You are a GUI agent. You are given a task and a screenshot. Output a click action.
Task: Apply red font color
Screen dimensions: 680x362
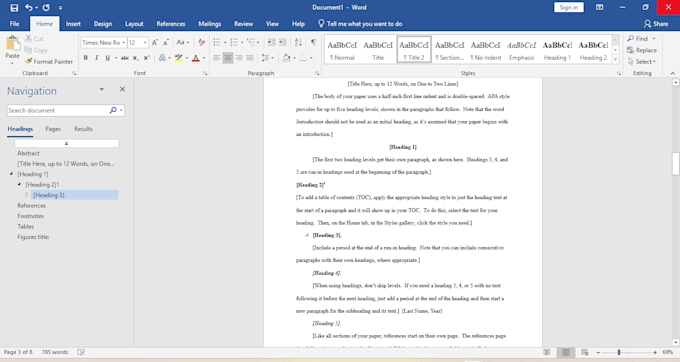click(x=196, y=58)
